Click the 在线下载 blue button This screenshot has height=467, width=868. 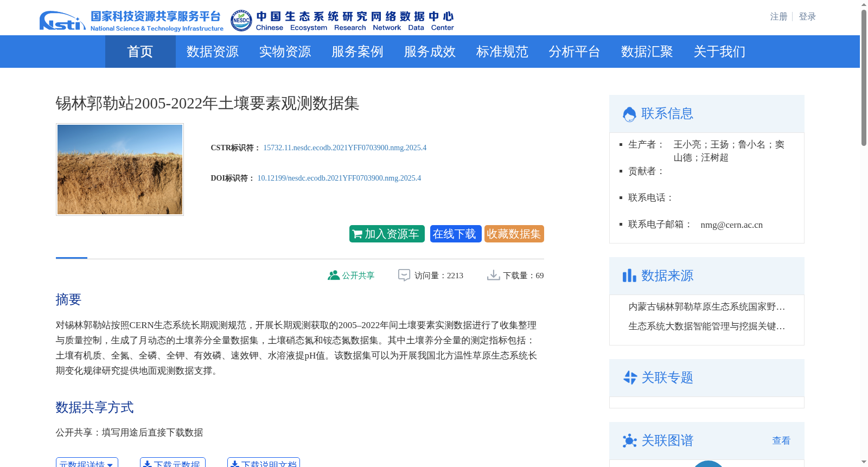point(456,234)
